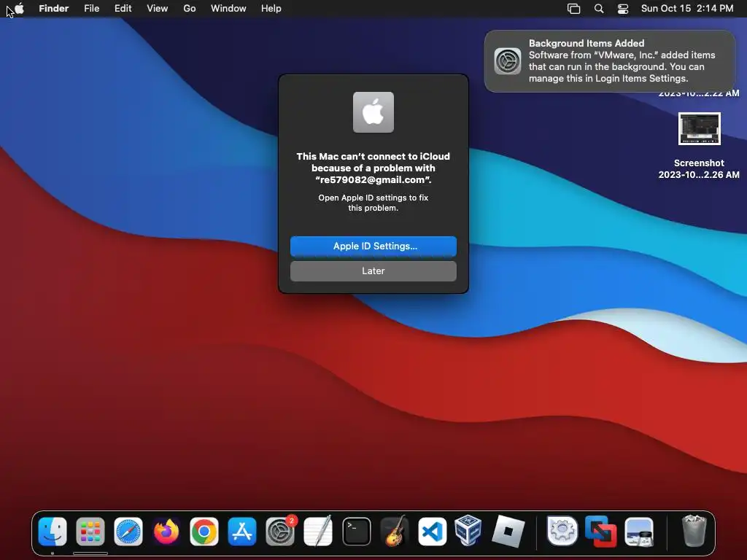Open the Background Items Added notification

[610, 61]
